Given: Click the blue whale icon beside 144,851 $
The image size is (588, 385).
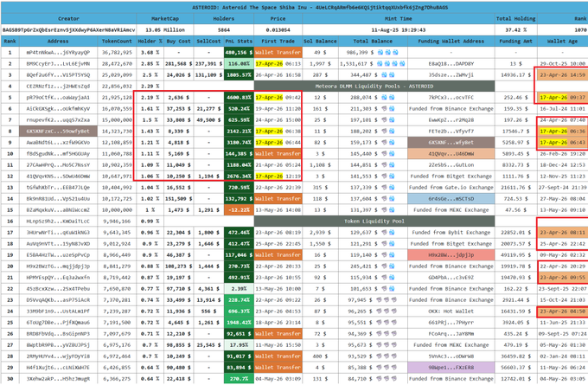Looking at the screenshot, I should [x=392, y=165].
